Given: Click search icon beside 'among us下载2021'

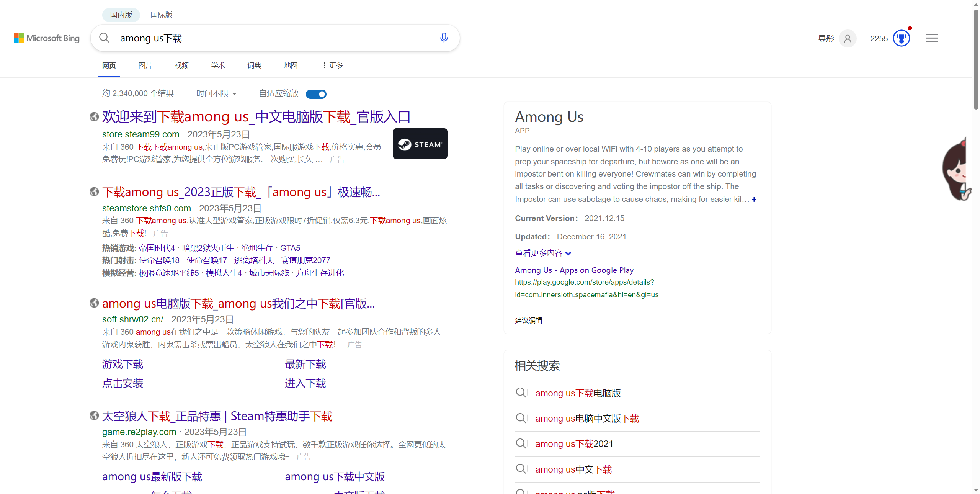Looking at the screenshot, I should click(x=521, y=444).
